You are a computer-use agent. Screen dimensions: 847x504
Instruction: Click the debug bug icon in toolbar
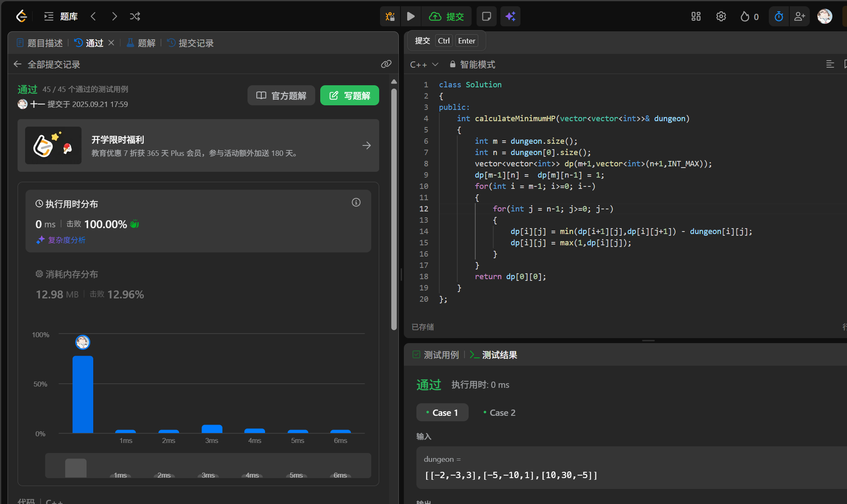[390, 16]
